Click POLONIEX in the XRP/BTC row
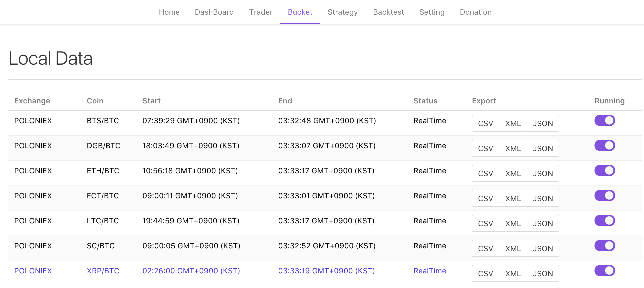644x288 pixels. [33, 271]
